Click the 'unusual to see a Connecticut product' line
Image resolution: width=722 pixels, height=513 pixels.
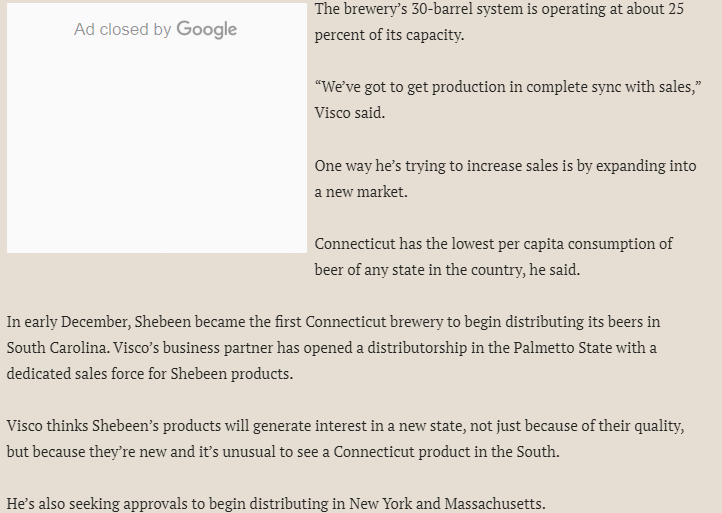(283, 452)
